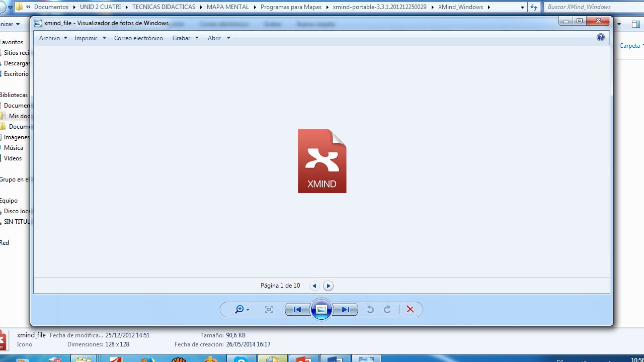Screen dimensions: 644x362
Task: Open the Abrir menu
Action: (x=219, y=38)
